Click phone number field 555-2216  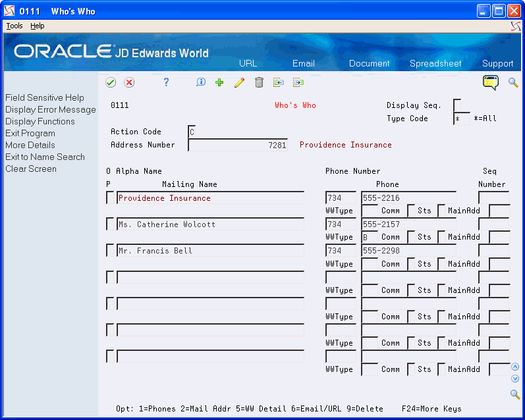tap(408, 197)
